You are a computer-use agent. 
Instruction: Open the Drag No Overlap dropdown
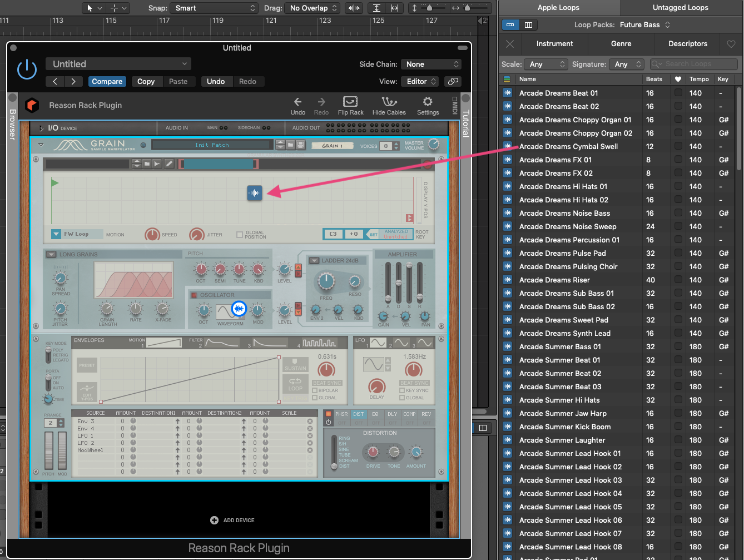click(312, 8)
